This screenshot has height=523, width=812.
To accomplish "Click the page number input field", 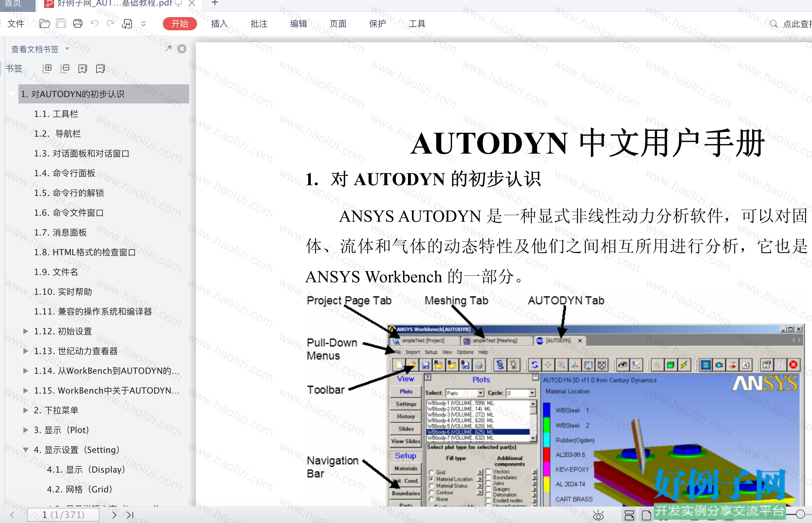I will pyautogui.click(x=63, y=515).
